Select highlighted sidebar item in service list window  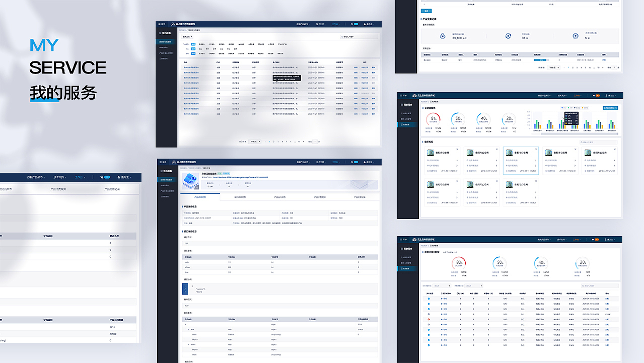166,41
